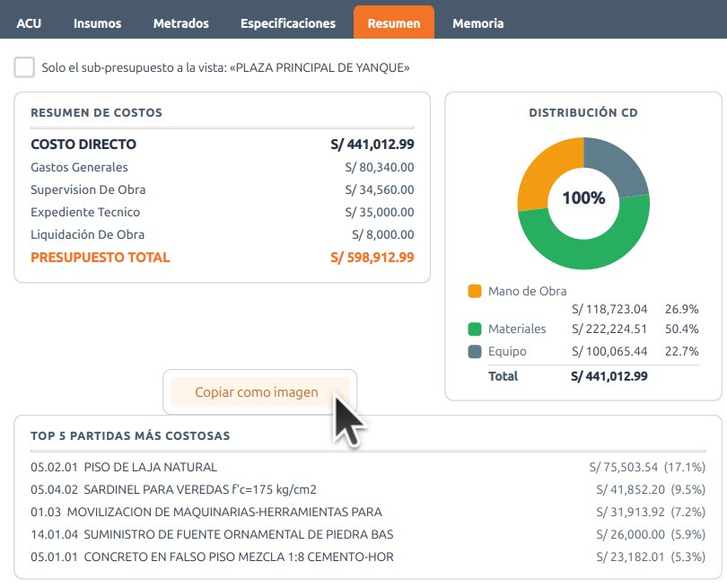The height and width of the screenshot is (588, 727).
Task: Click the orange Mano de Obra legend swatch
Action: point(475,291)
